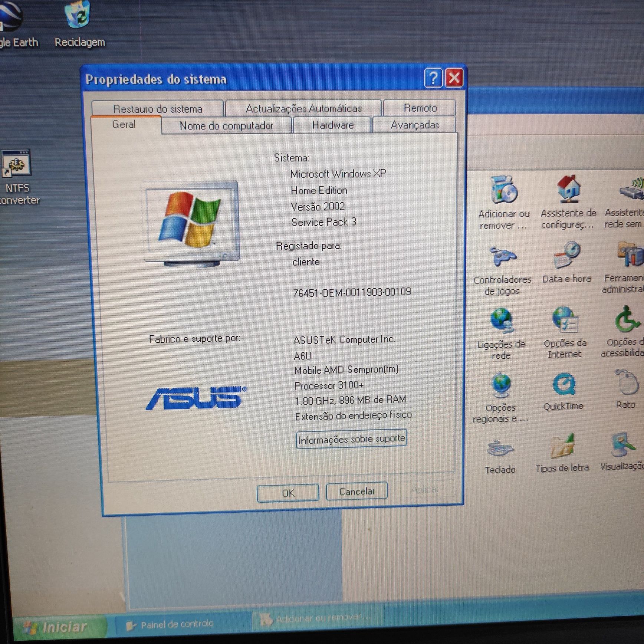Click the Windows XP logo monitor image
The height and width of the screenshot is (644, 644).
(191, 223)
